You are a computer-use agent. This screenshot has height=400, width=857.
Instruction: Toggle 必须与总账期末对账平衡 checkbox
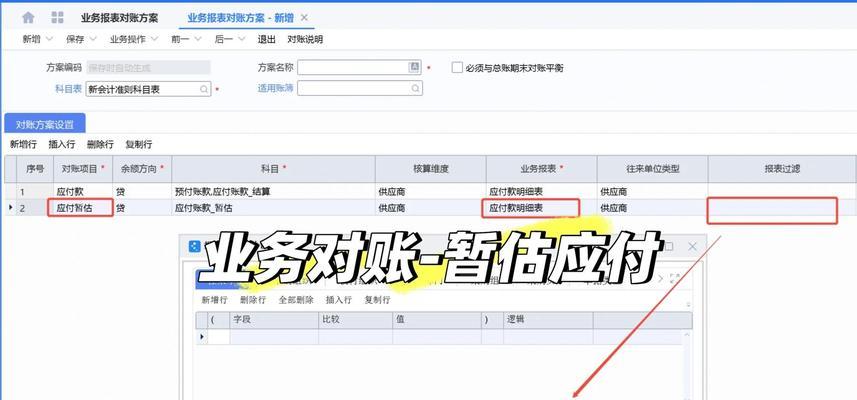[x=457, y=68]
